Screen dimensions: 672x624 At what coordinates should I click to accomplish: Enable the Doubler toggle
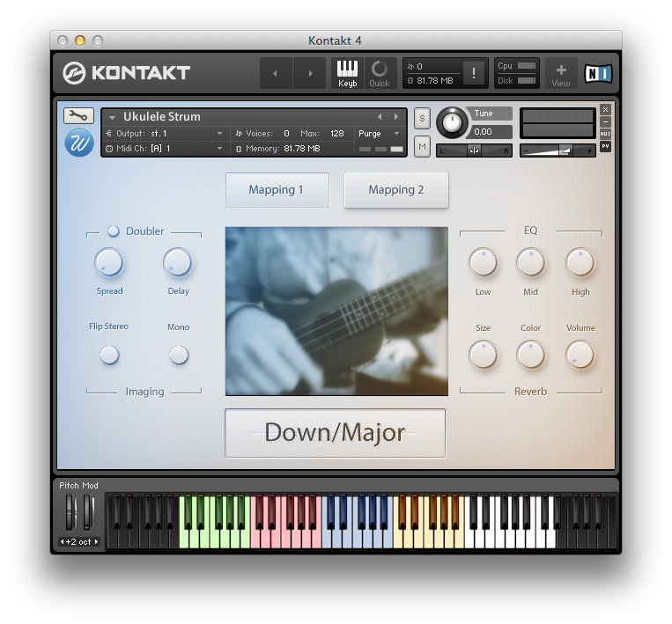(114, 231)
